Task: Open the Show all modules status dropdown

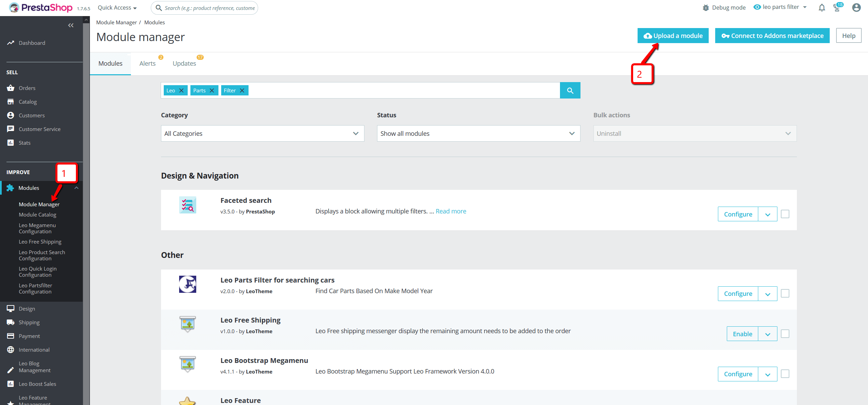Action: [479, 133]
